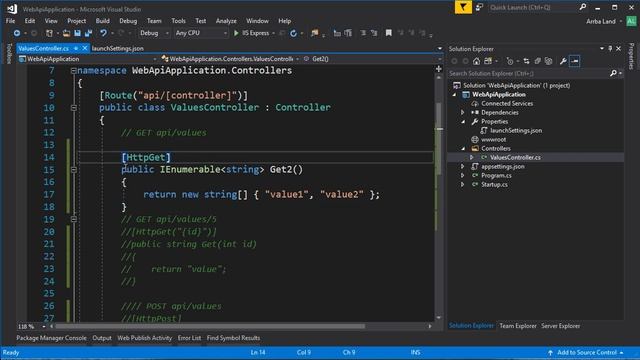Click the browser Refresh icon in toolbar

pyautogui.click(x=293, y=33)
